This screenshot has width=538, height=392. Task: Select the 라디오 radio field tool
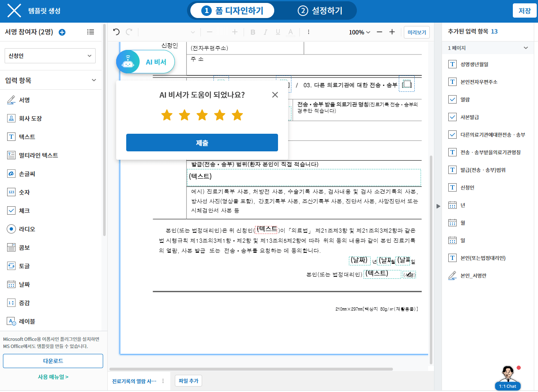(27, 229)
